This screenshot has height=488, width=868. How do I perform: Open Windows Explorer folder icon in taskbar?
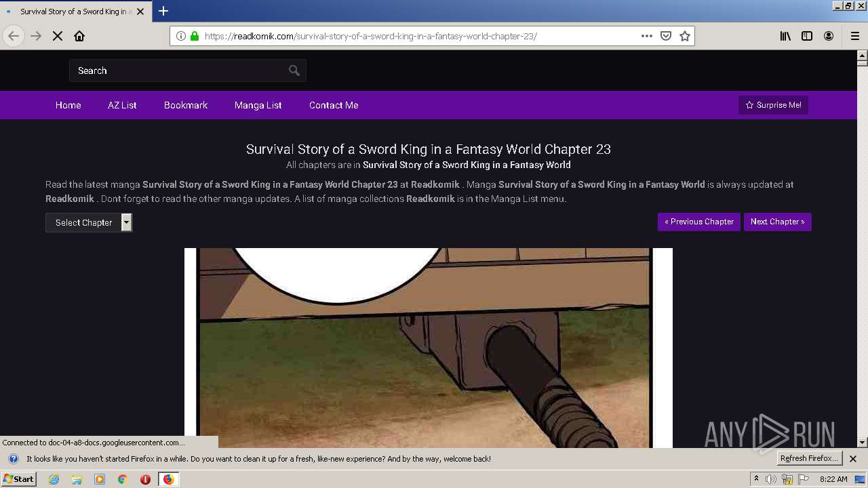pos(77,479)
